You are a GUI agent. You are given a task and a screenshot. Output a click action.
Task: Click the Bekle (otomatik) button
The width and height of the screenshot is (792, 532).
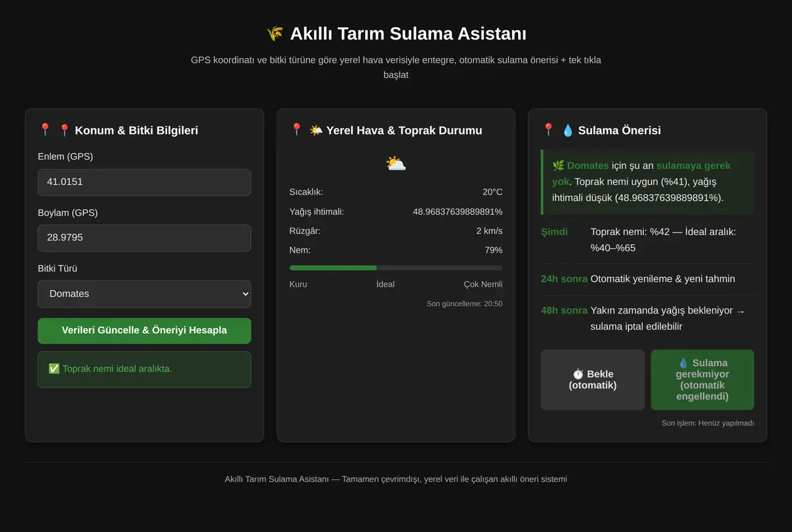click(x=593, y=380)
